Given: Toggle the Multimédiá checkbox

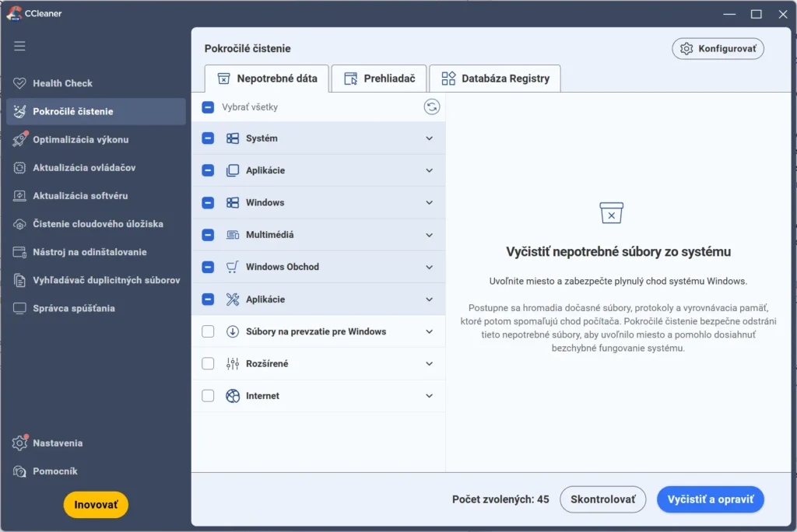Looking at the screenshot, I should [x=208, y=235].
